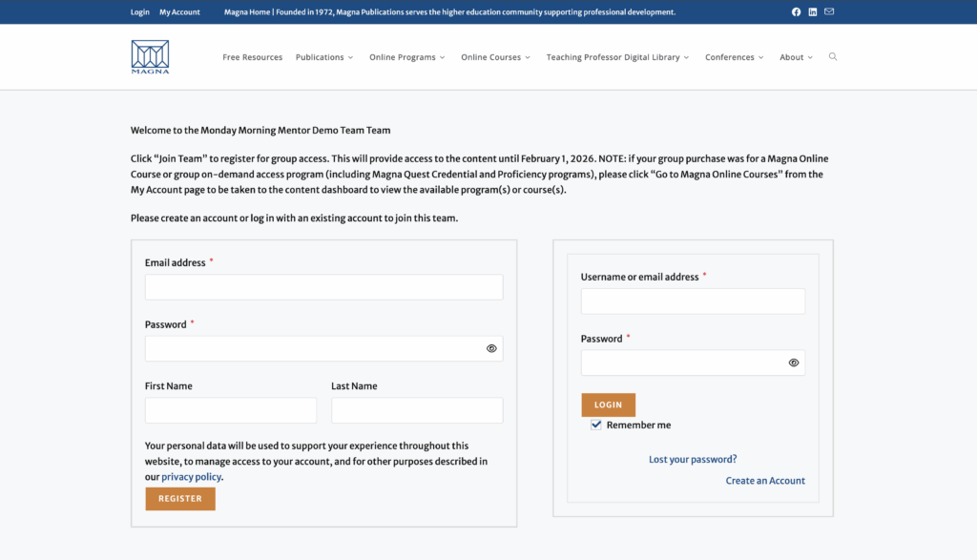Open Magna's Facebook page icon

point(796,11)
